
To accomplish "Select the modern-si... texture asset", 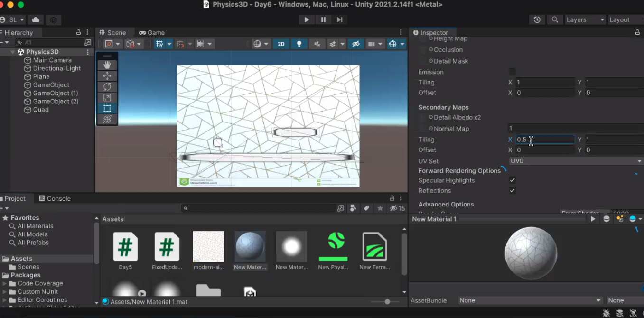I will (x=208, y=251).
